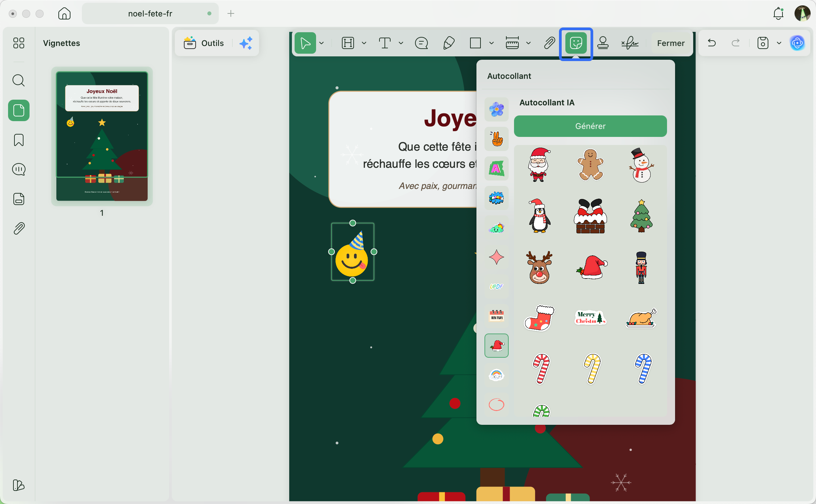Viewport: 816px width, 504px height.
Task: Insert the gingerbread man sticker
Action: (x=590, y=165)
